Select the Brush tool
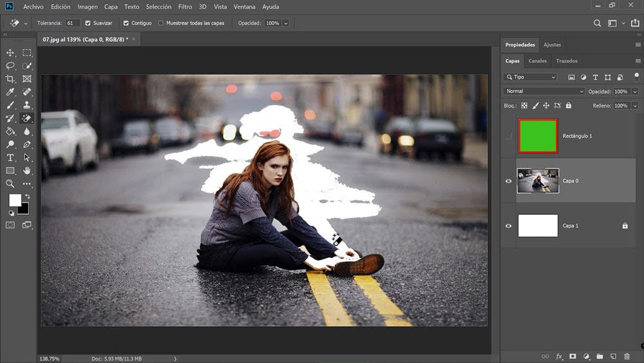 click(10, 105)
